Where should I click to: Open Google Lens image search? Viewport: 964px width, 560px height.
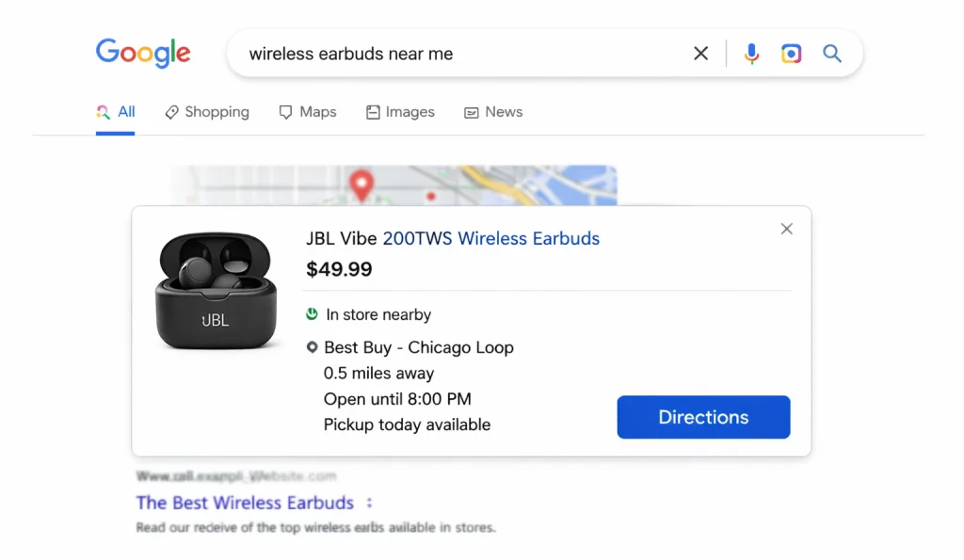coord(791,54)
